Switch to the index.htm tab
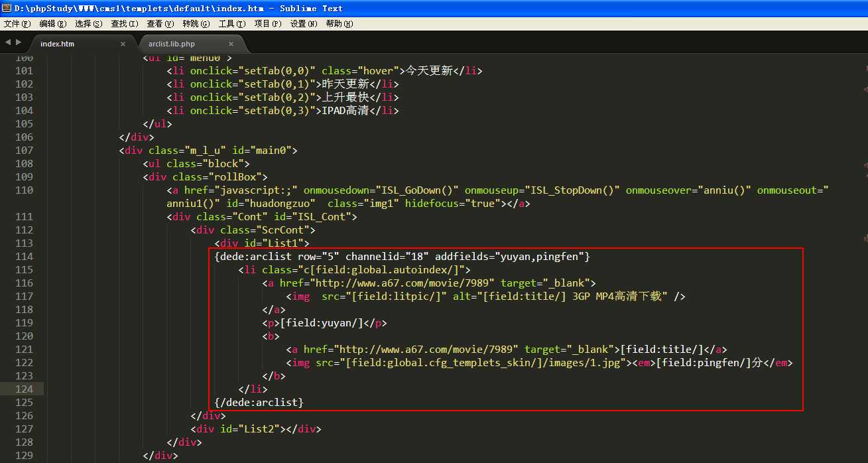The height and width of the screenshot is (463, 868). point(58,44)
